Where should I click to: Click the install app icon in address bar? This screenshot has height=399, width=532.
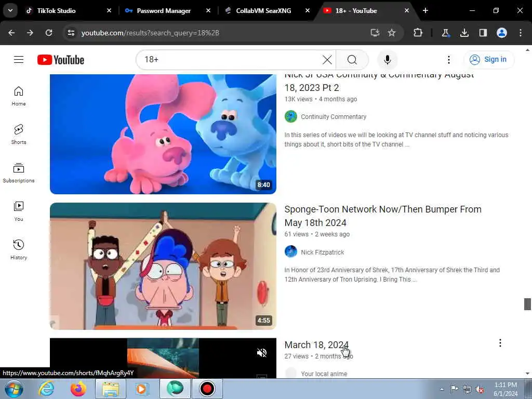pos(375,33)
